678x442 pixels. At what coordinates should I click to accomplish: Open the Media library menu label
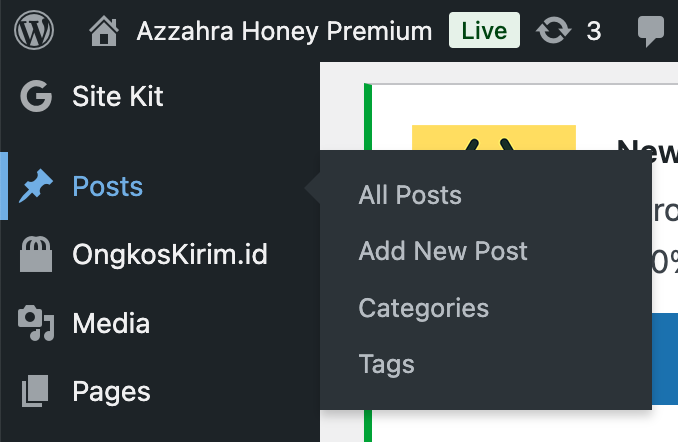tap(111, 323)
